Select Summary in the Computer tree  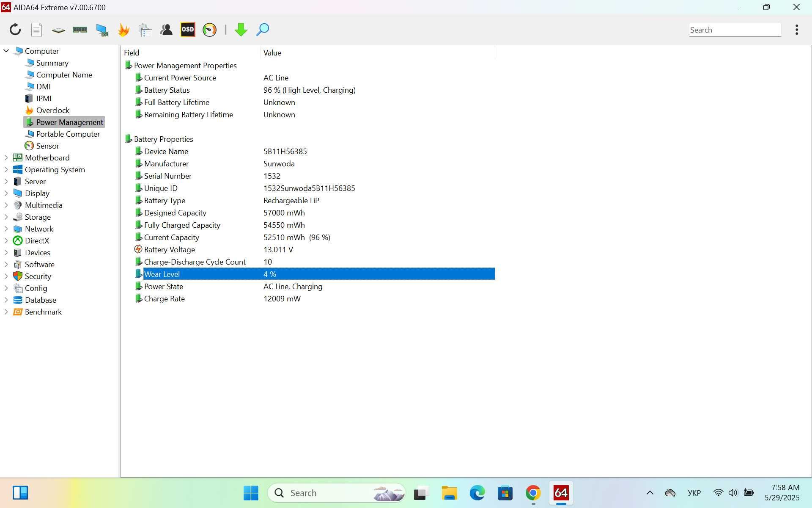point(52,63)
